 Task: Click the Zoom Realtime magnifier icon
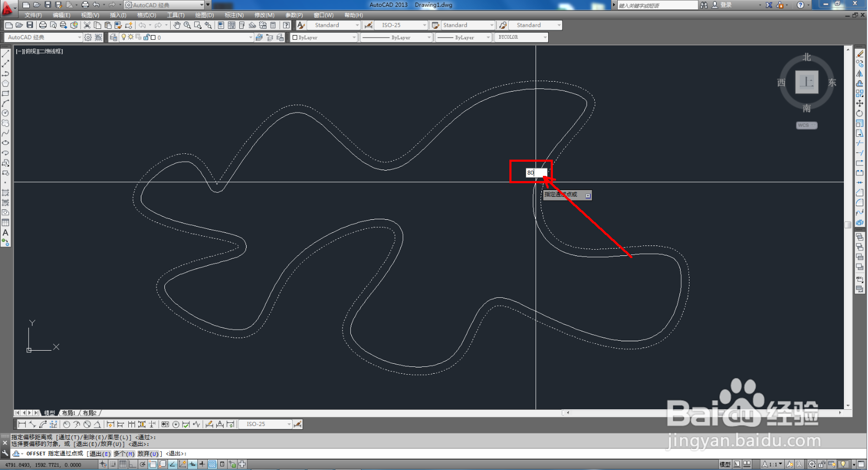tap(187, 25)
